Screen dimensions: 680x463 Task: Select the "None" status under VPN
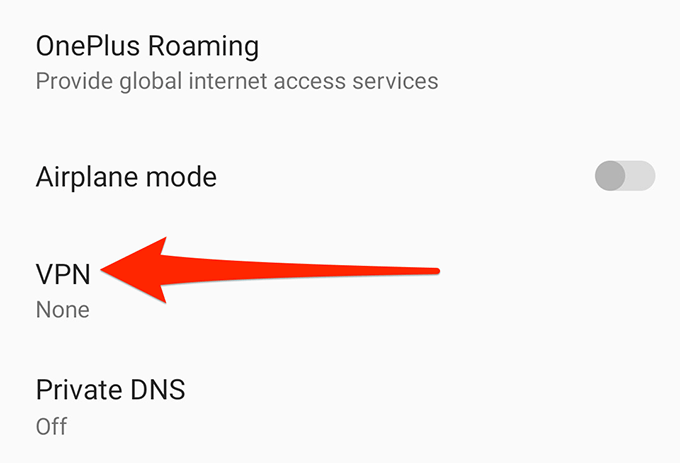[63, 310]
